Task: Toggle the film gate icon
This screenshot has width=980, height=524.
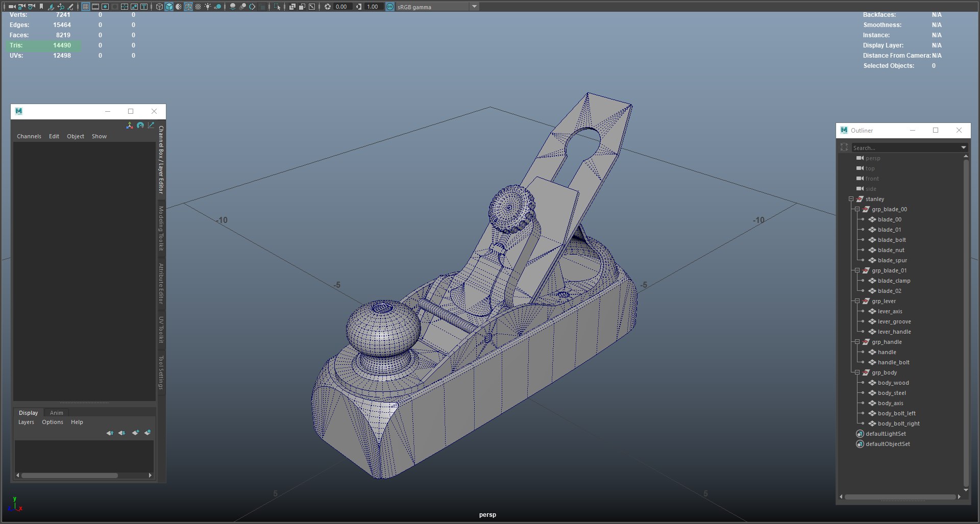Action: point(95,7)
